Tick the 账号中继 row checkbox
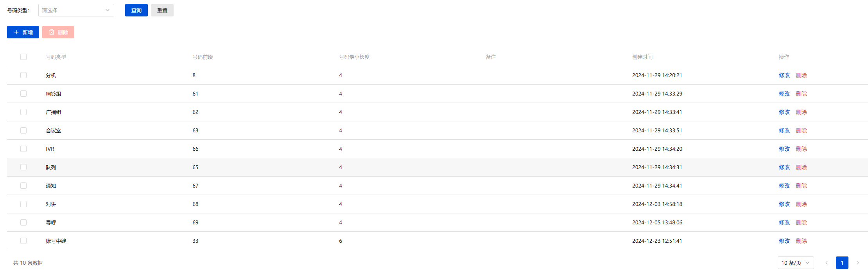Image resolution: width=868 pixels, height=278 pixels. click(x=23, y=241)
